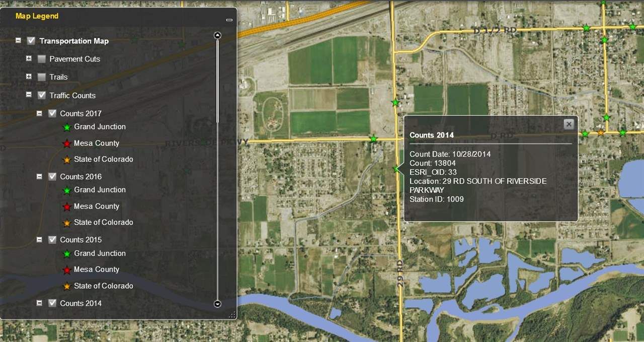Click the 29 RD road label on map

[400, 273]
